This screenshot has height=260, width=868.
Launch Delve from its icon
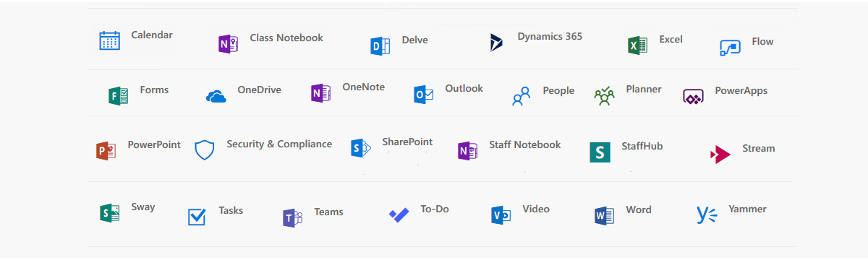pos(380,45)
